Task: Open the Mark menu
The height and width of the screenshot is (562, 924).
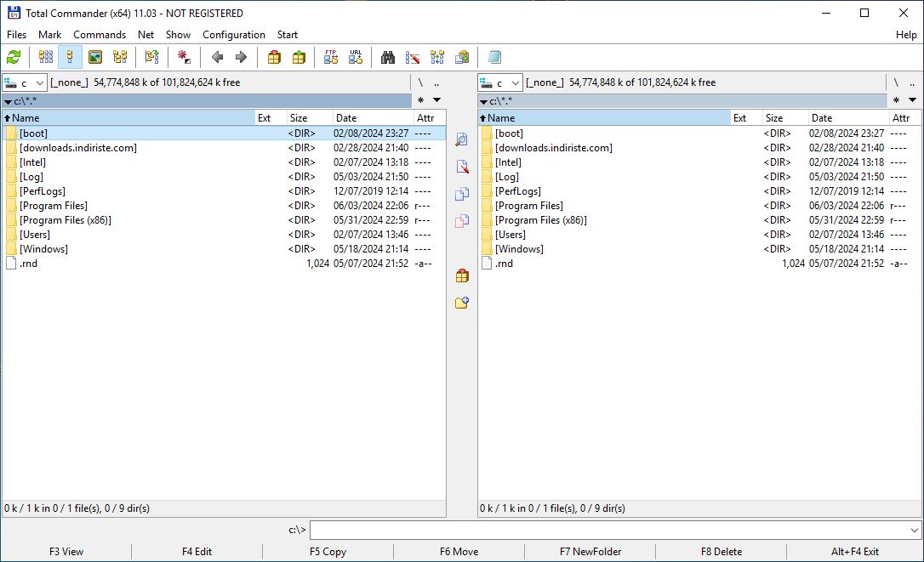Action: point(50,35)
